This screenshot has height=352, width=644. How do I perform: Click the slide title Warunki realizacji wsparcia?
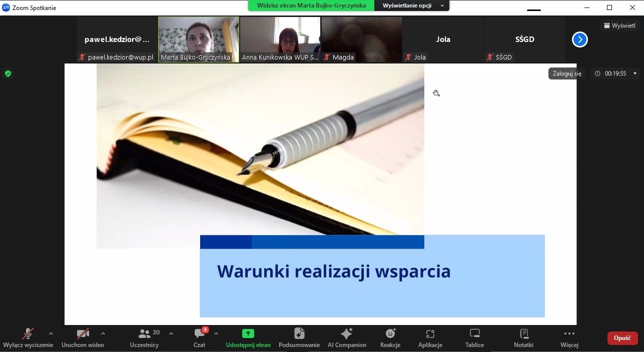pyautogui.click(x=334, y=271)
